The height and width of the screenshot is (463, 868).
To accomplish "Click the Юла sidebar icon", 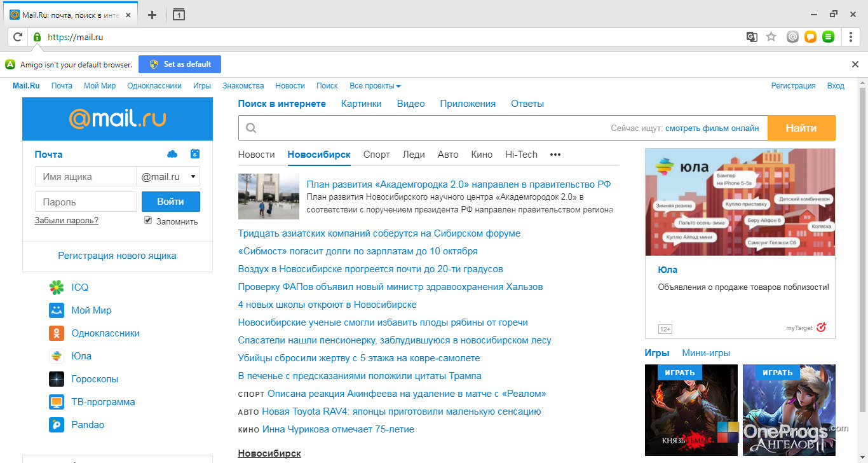I will 57,356.
